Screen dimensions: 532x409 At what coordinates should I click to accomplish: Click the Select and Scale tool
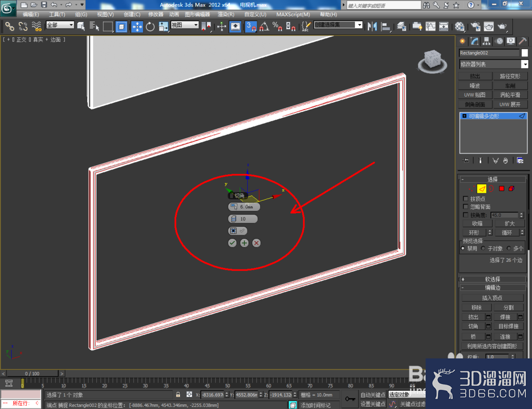pyautogui.click(x=163, y=27)
